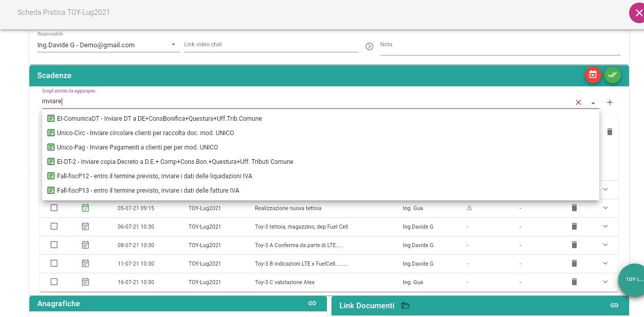Delete the Toy-3 C valutazione Atex row

pos(575,282)
